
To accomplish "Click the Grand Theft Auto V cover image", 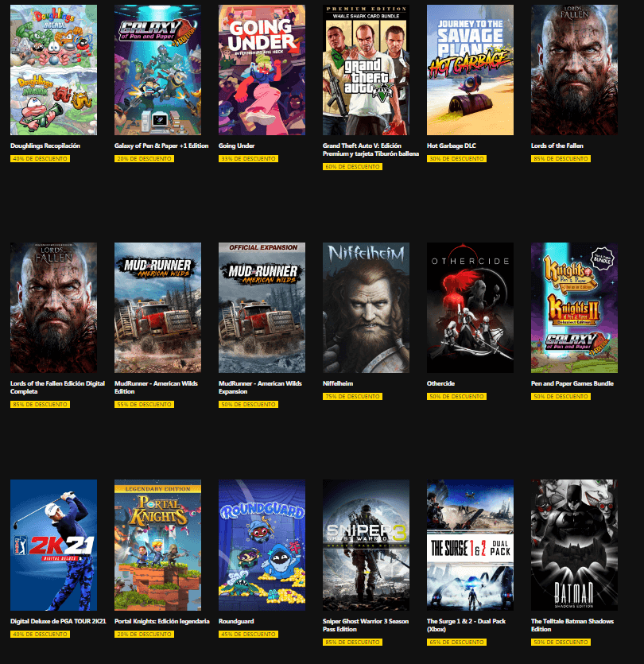I will click(366, 70).
